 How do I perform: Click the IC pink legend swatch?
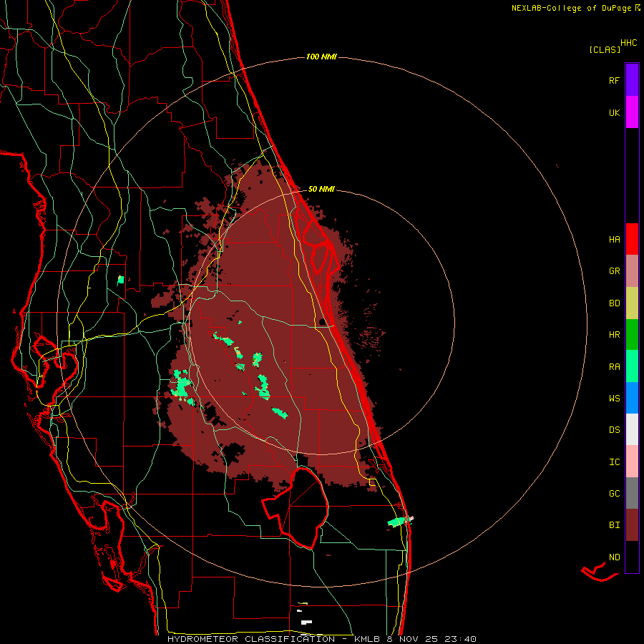coord(632,462)
